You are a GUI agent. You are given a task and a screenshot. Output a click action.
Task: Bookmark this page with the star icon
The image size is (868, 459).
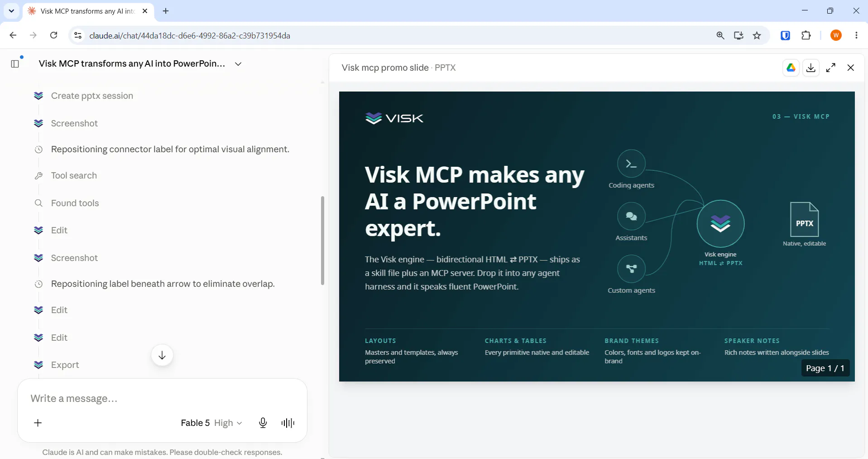757,35
